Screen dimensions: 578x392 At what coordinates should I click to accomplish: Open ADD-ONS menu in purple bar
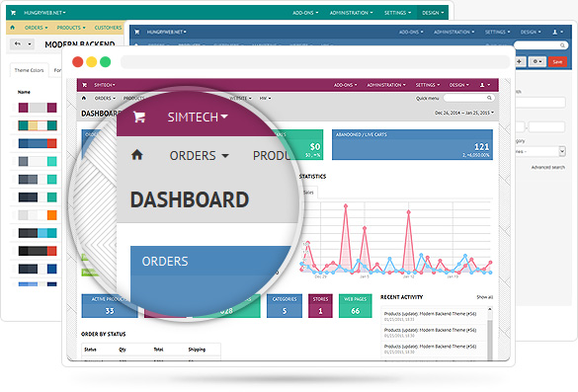coord(345,85)
